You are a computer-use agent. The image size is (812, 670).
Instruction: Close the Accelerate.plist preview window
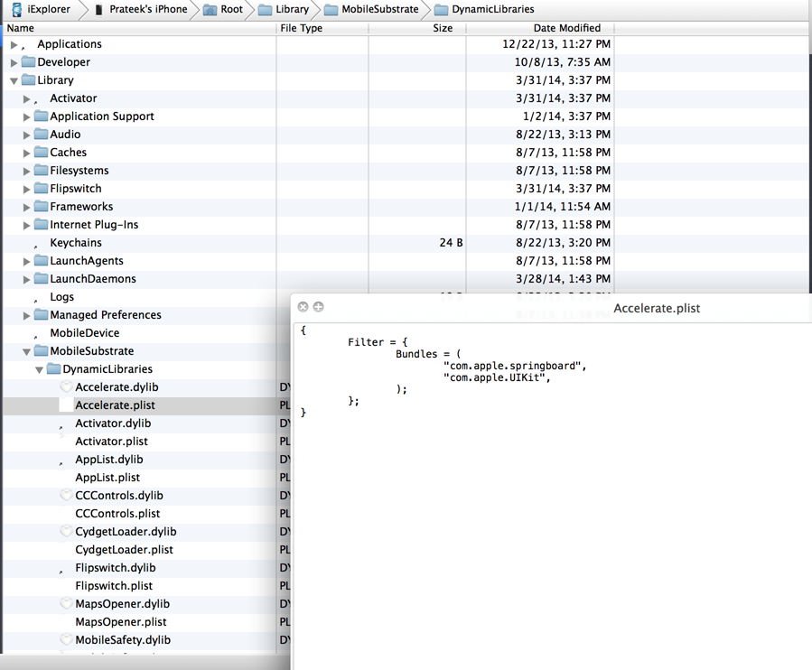(303, 307)
